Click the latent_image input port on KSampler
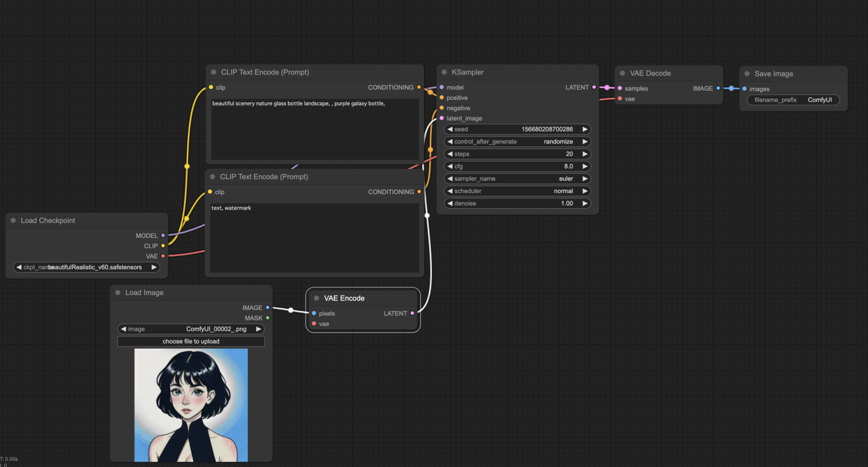868x467 pixels. [442, 118]
